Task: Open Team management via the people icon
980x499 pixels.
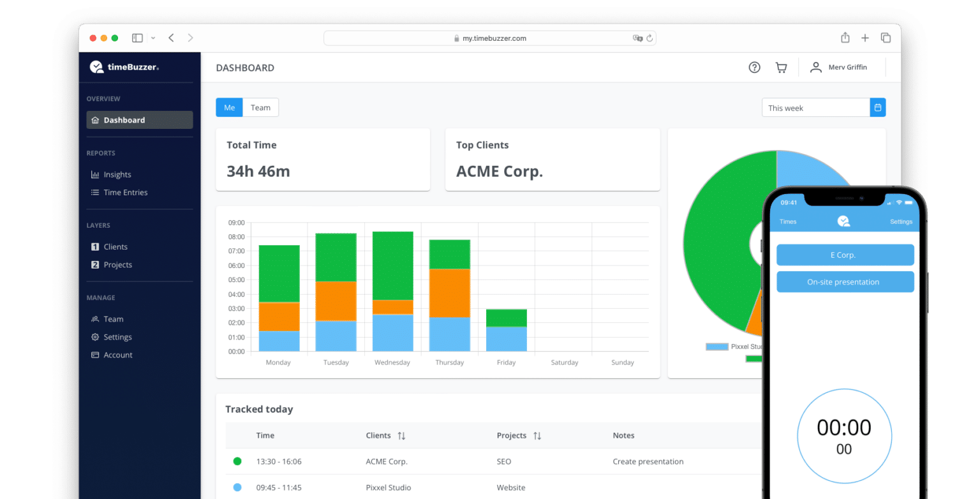Action: point(95,318)
